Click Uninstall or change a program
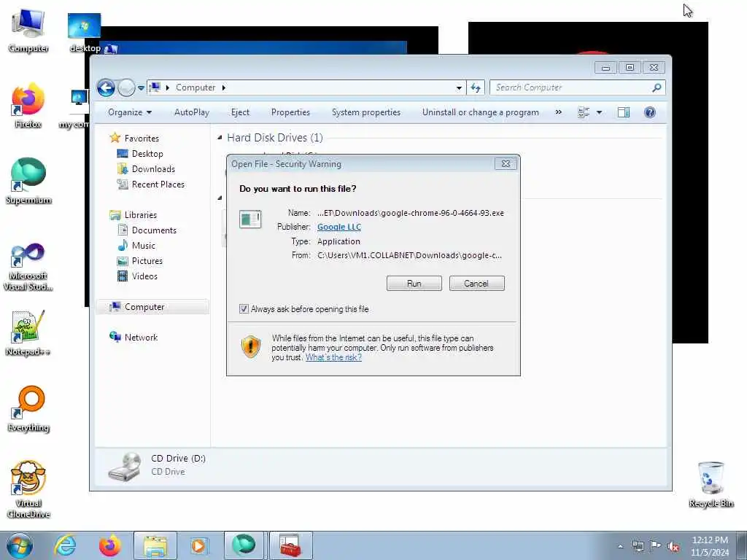The height and width of the screenshot is (560, 747). [480, 112]
